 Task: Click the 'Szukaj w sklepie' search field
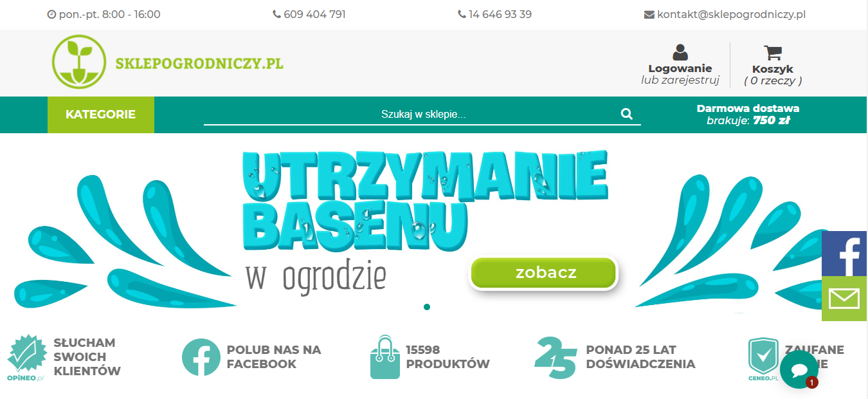tap(422, 115)
